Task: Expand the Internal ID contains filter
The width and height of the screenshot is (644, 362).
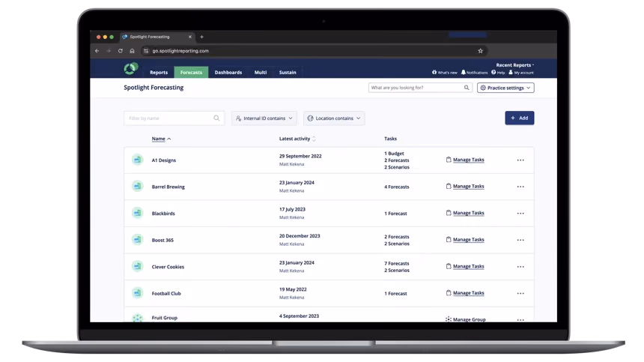Action: point(264,118)
